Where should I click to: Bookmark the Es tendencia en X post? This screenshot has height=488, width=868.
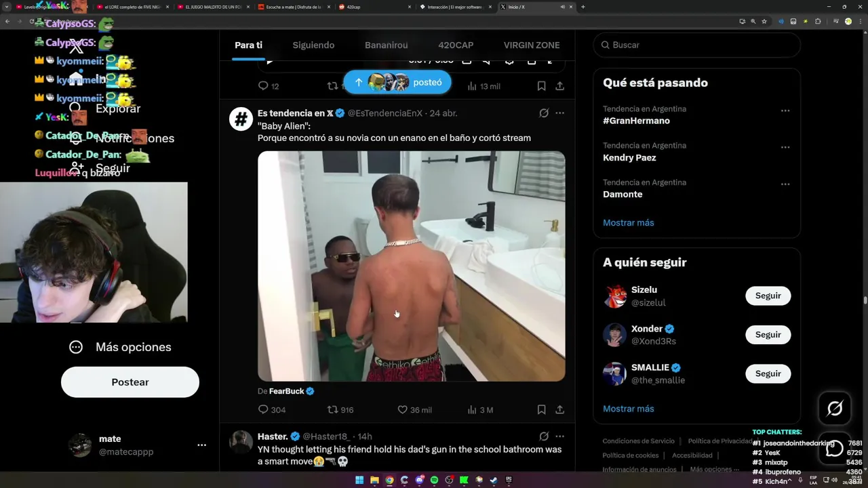[x=541, y=409]
